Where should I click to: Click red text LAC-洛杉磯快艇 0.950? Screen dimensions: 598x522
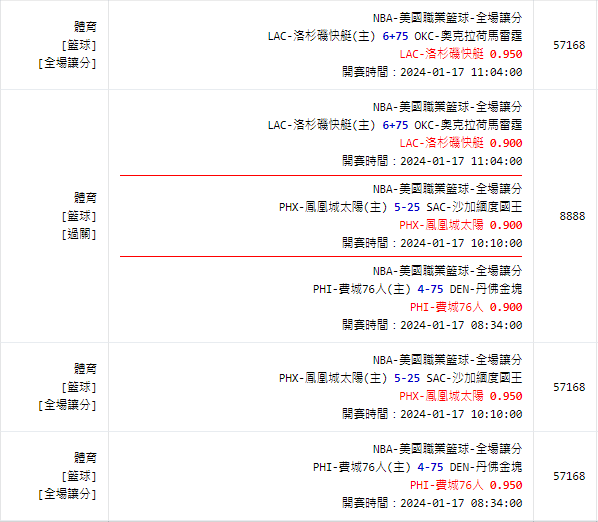[461, 54]
